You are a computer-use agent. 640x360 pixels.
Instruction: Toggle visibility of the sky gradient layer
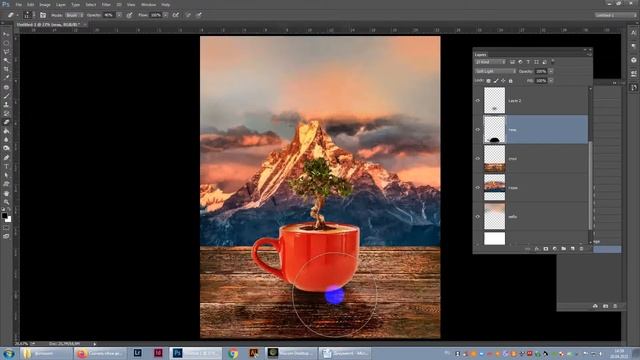pos(478,216)
